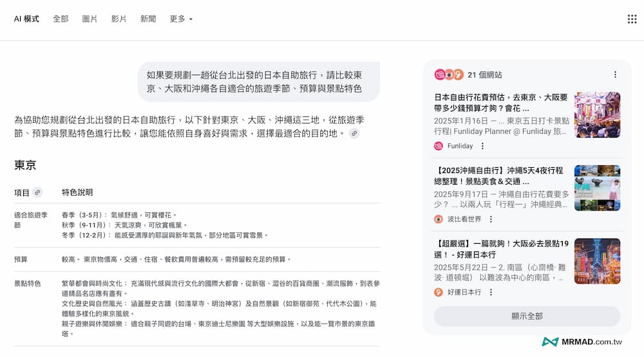Click the 東京 section heading
The width and height of the screenshot is (644, 357).
point(25,165)
